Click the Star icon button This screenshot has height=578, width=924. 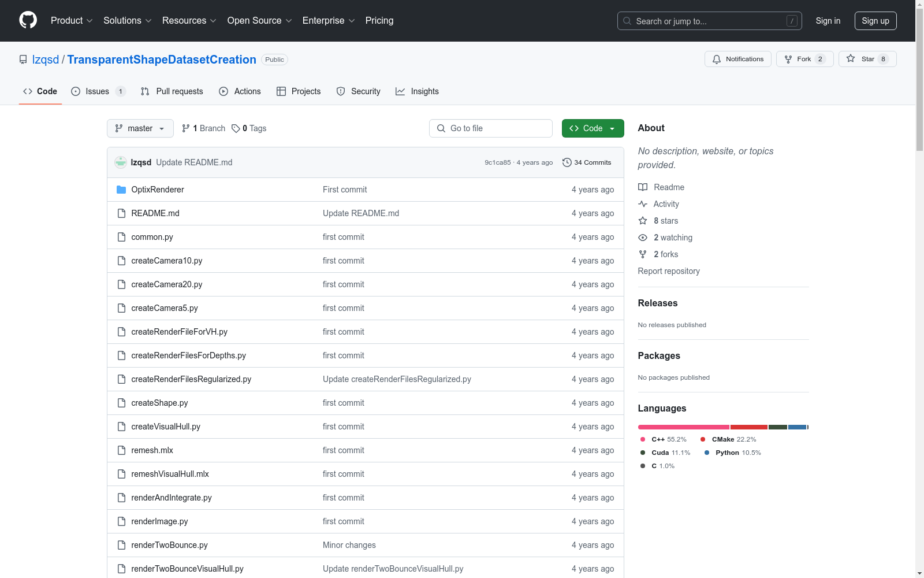(x=851, y=58)
